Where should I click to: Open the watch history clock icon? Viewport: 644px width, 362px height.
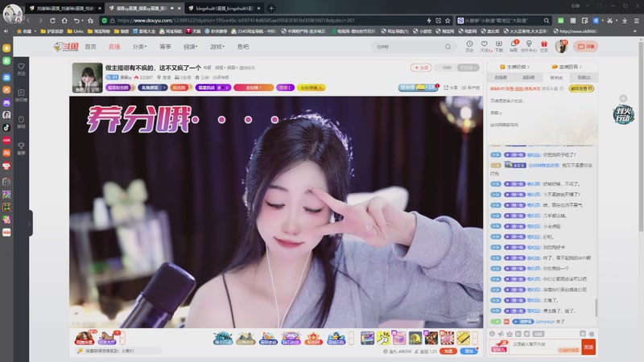pyautogui.click(x=469, y=46)
